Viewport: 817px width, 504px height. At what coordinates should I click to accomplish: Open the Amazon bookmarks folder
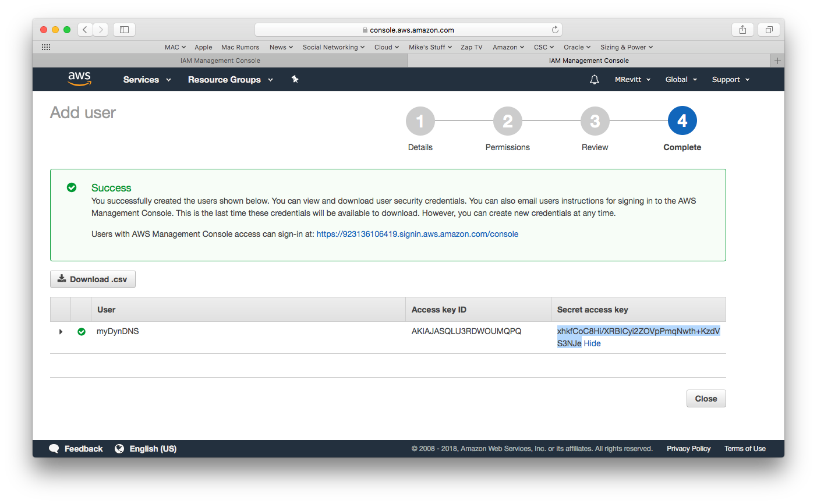508,47
